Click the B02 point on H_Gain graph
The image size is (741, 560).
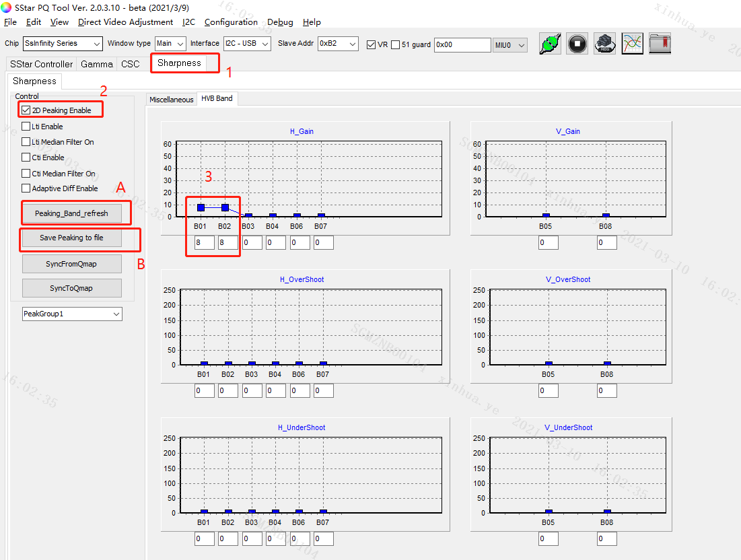[x=225, y=207]
